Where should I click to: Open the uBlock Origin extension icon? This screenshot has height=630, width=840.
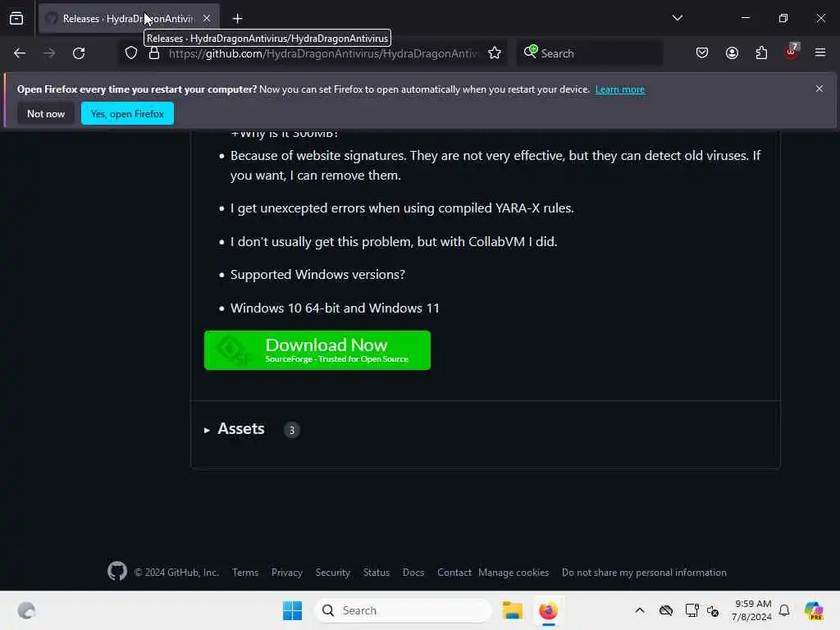792,52
